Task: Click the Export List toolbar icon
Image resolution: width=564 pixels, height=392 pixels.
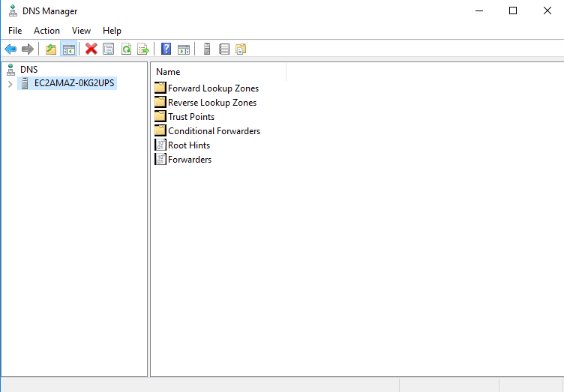Action: (x=142, y=49)
